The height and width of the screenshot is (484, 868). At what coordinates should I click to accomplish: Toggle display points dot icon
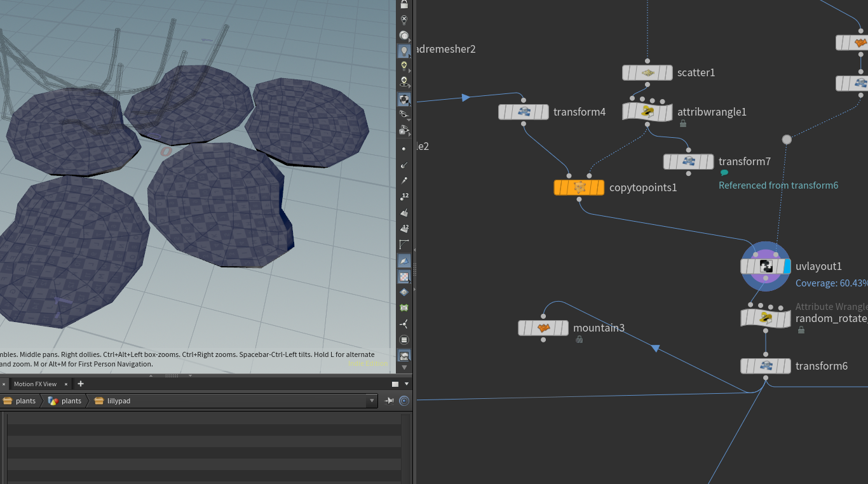pyautogui.click(x=404, y=149)
